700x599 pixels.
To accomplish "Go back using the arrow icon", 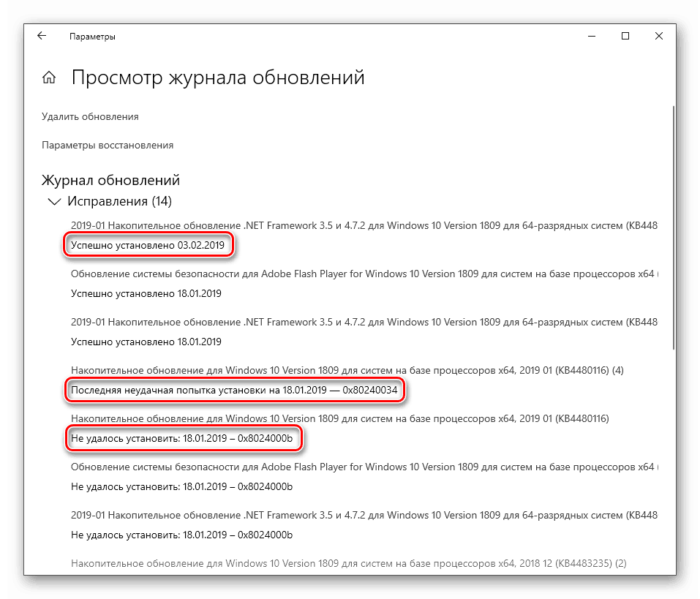I will point(42,36).
